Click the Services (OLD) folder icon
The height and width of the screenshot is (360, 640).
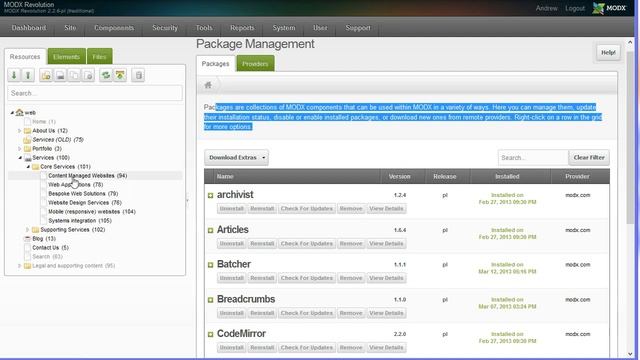point(27,140)
